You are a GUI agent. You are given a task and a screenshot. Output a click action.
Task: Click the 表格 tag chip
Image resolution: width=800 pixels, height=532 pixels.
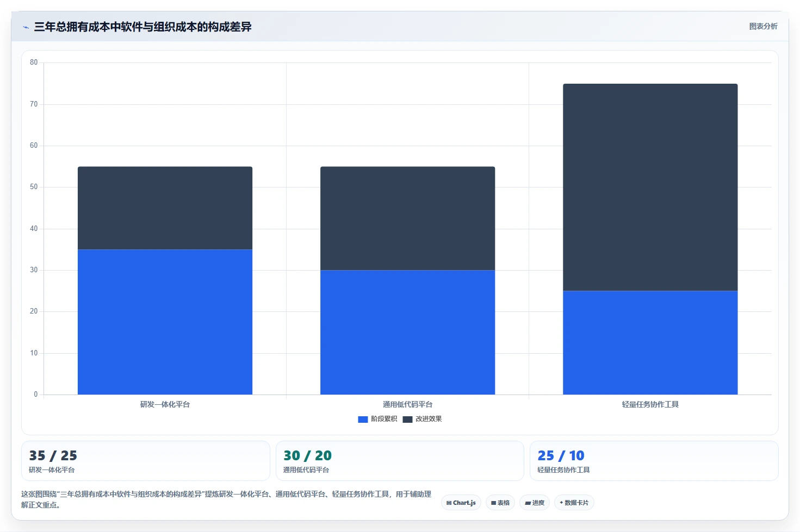tap(500, 503)
